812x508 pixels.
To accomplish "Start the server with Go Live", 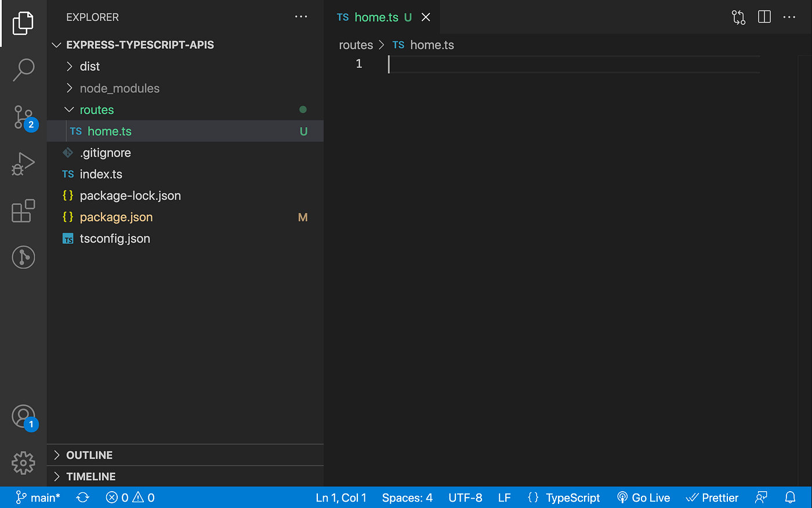I will pos(644,497).
